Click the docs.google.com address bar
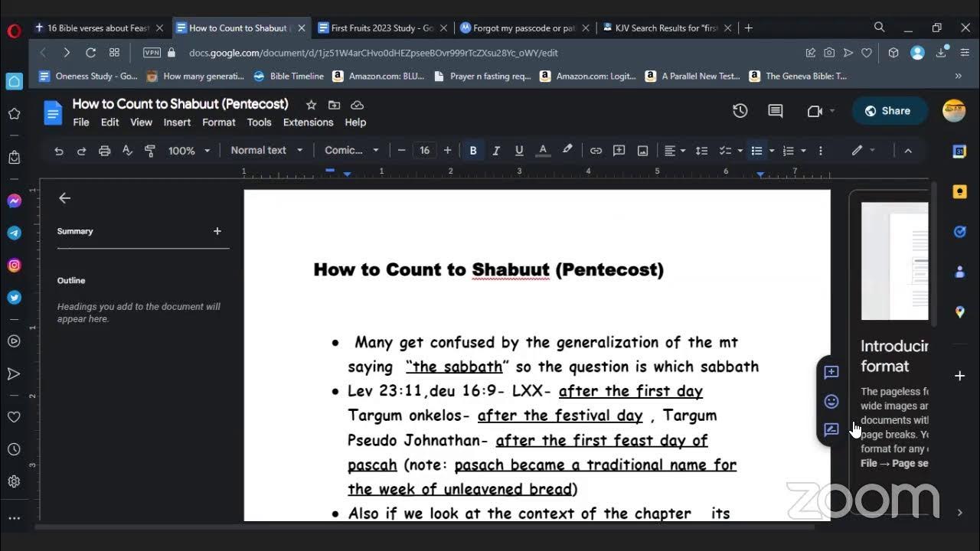 pyautogui.click(x=373, y=53)
